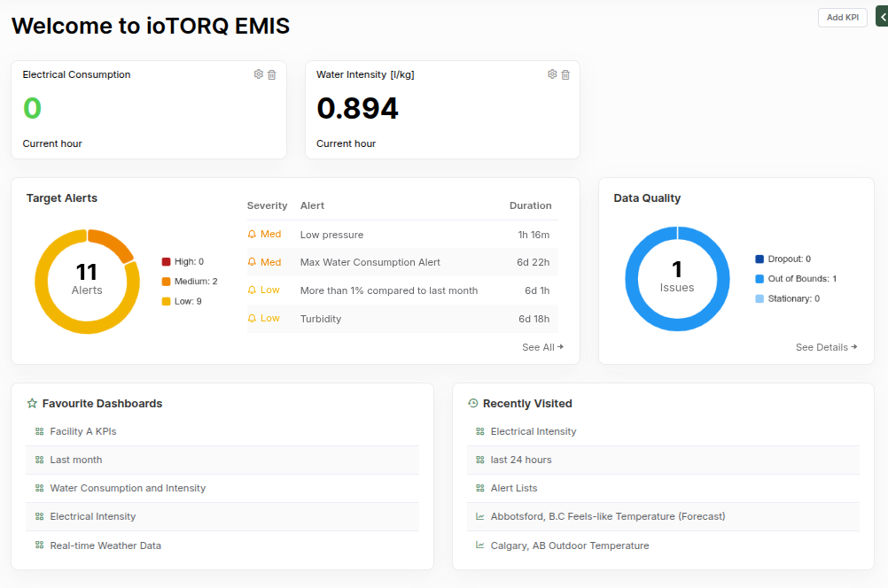Click the clock icon beside Recently Visited
The height and width of the screenshot is (588, 888).
[x=473, y=403]
